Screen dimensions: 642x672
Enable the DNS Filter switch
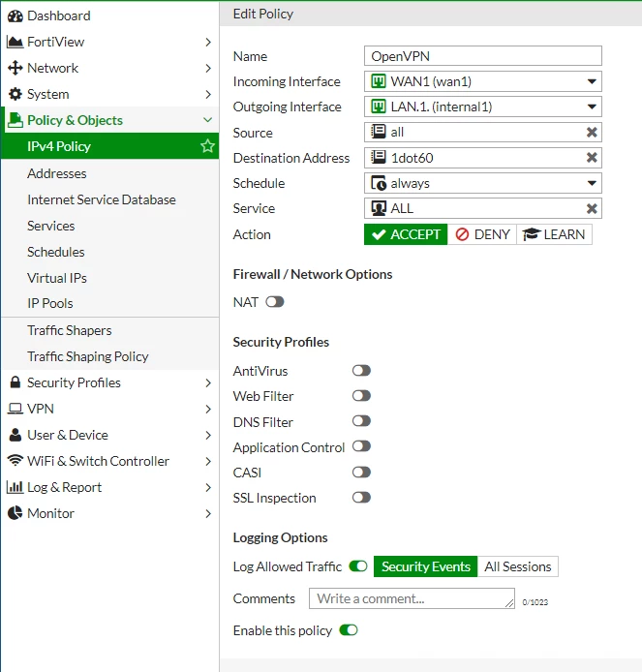click(361, 421)
